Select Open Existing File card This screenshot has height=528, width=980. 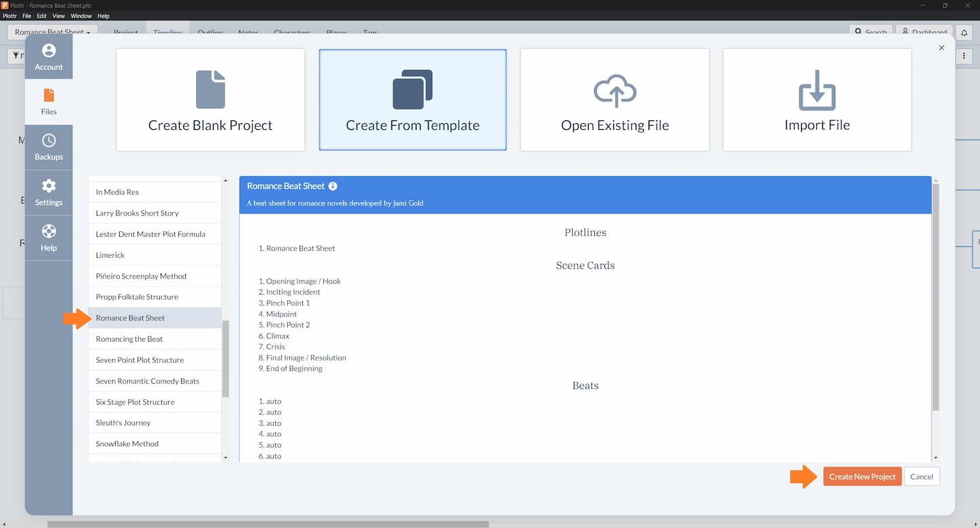coord(615,99)
